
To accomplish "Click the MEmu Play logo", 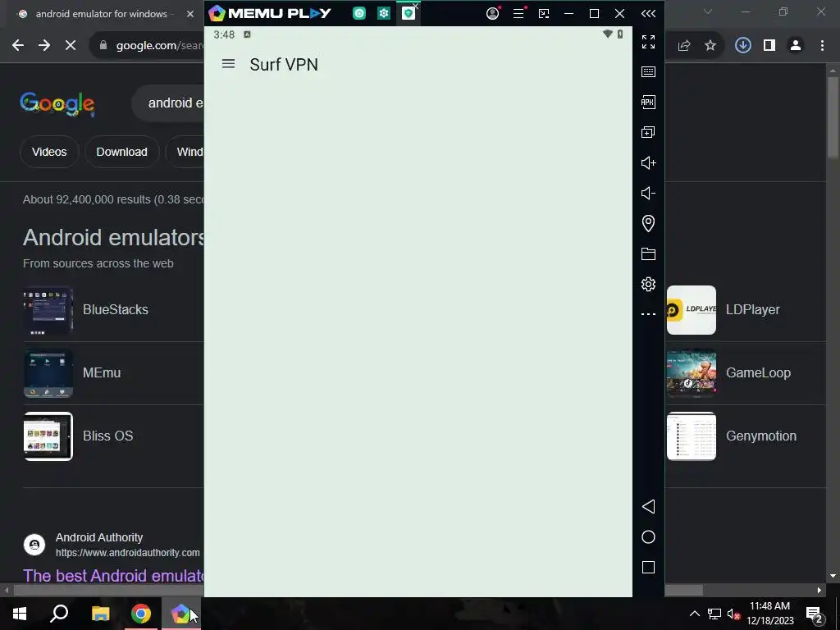I will click(x=269, y=13).
